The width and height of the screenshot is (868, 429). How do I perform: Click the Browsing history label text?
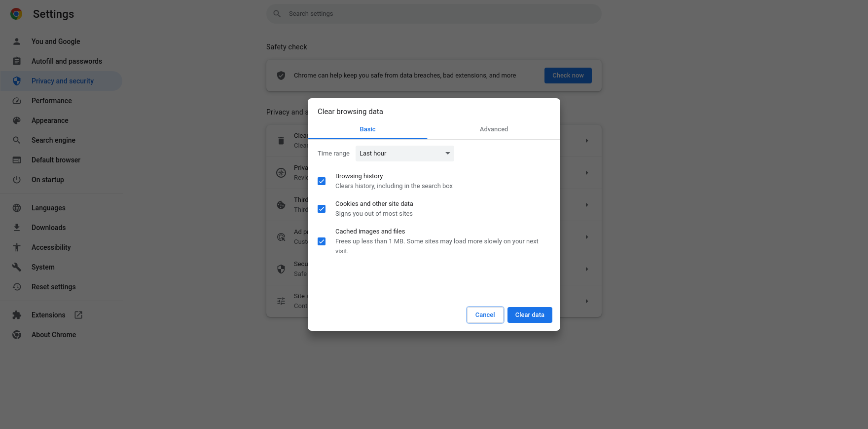coord(359,176)
